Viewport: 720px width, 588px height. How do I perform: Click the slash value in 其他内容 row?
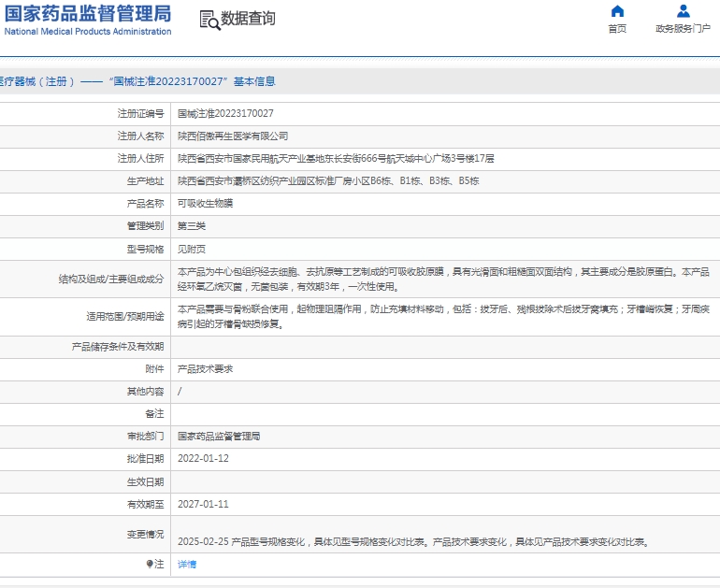click(180, 392)
